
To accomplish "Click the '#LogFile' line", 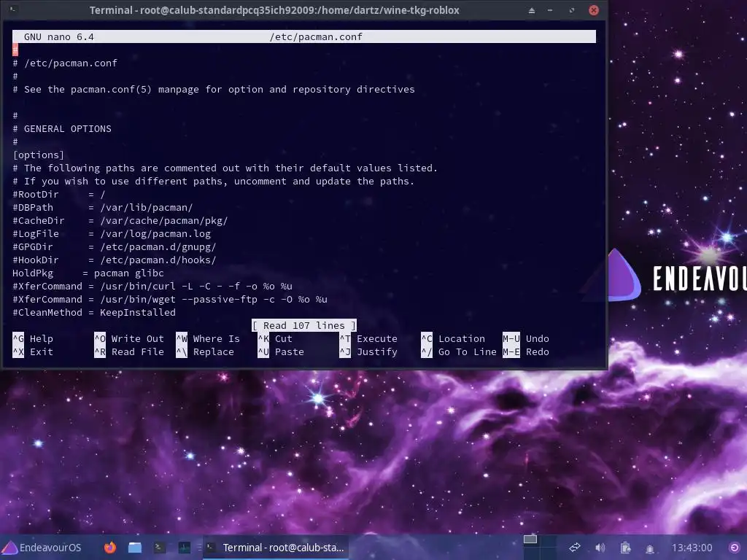I will [x=112, y=234].
